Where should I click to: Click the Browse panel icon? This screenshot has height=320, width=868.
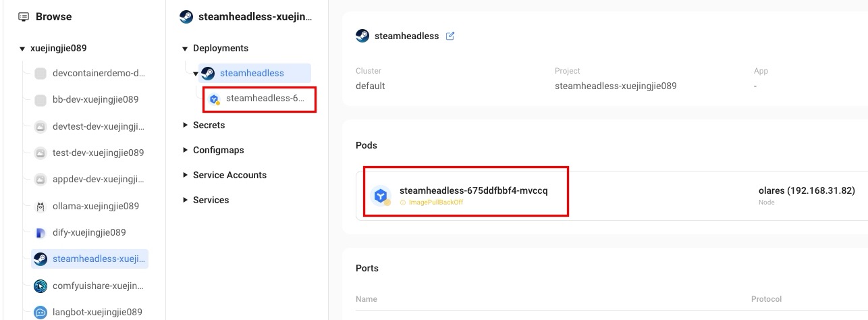coord(24,16)
